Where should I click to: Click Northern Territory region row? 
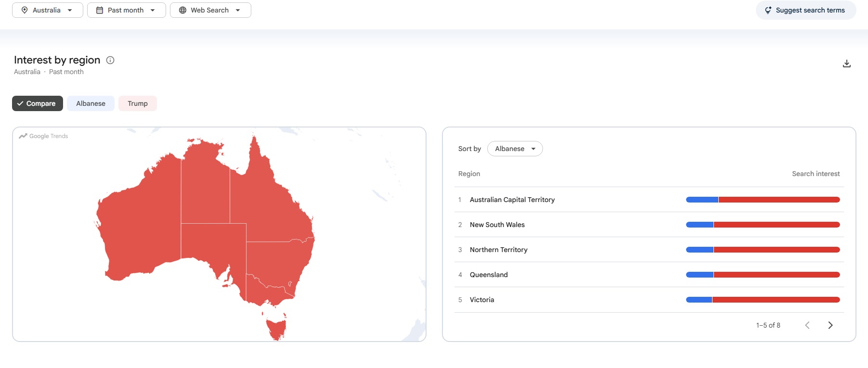coord(649,250)
